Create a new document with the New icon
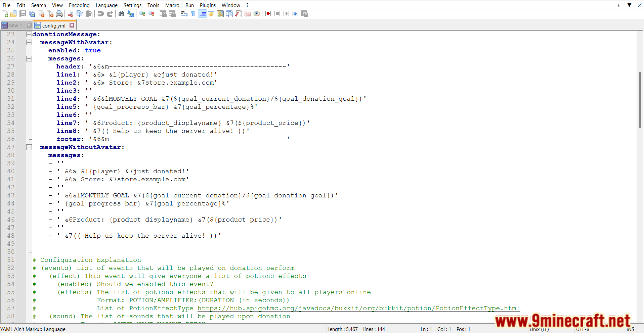644x333 pixels. pos(5,14)
